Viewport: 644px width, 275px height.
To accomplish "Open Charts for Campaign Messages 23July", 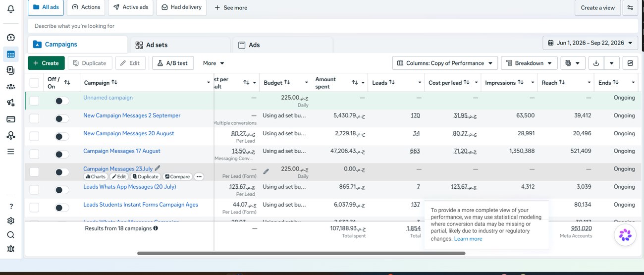I will coord(96,176).
